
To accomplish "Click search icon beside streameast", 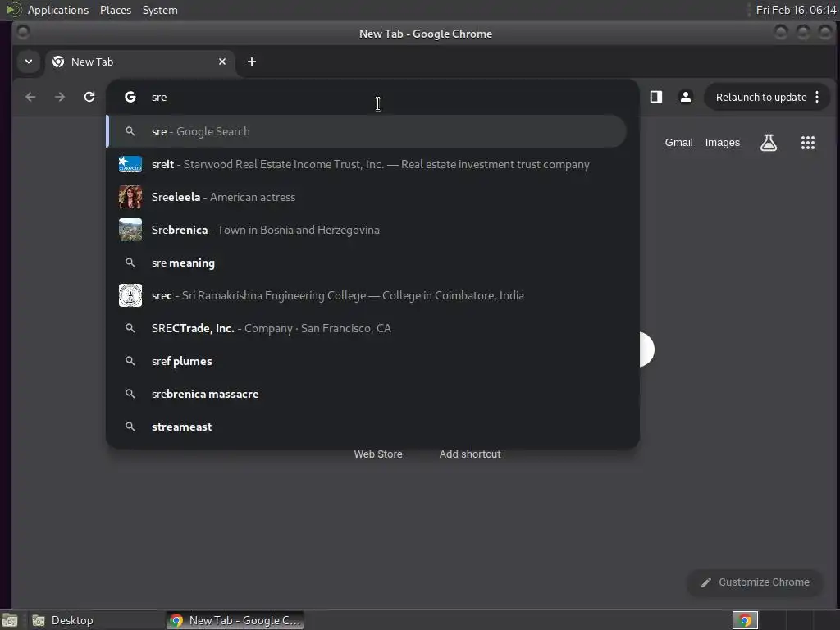I will pos(130,427).
